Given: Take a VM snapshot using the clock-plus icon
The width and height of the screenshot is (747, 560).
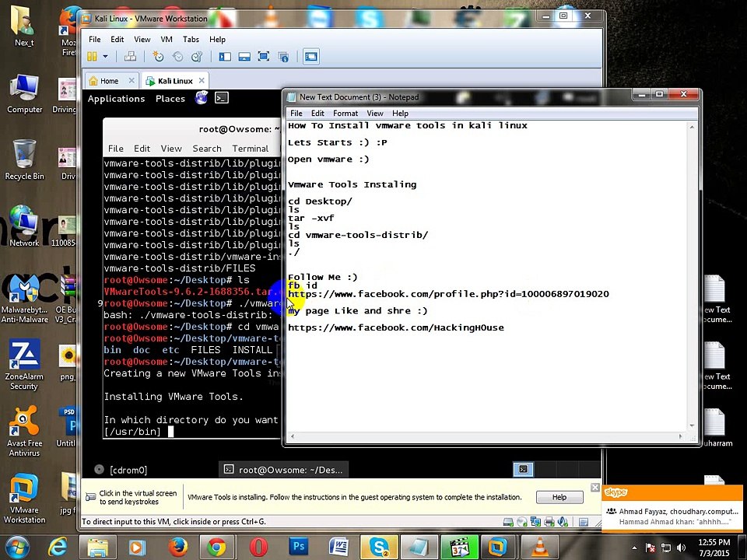Looking at the screenshot, I should click(158, 57).
